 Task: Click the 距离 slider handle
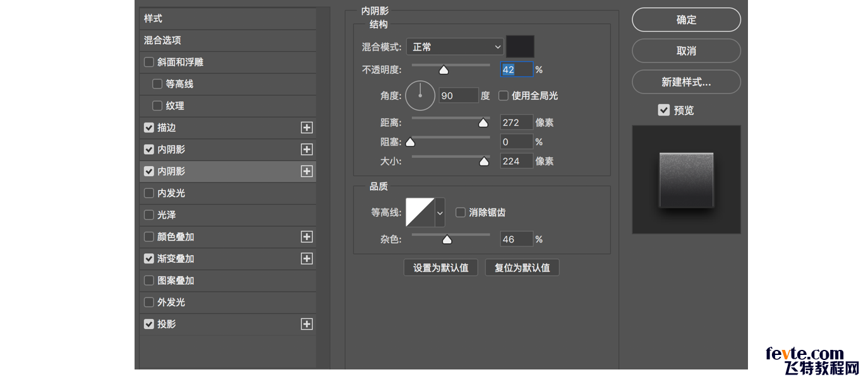click(x=484, y=123)
